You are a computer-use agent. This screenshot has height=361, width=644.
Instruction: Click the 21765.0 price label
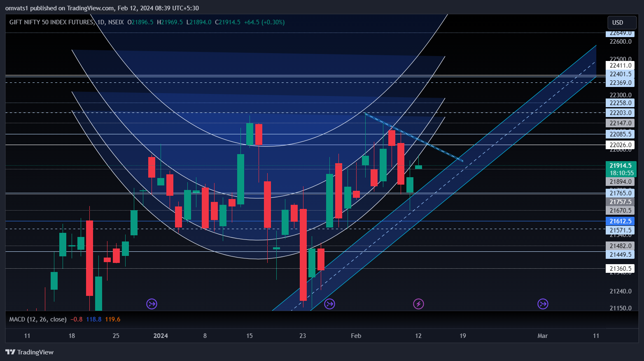620,193
